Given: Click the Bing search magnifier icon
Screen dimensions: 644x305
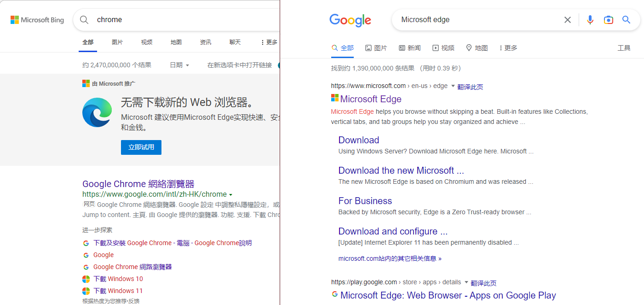Looking at the screenshot, I should (x=84, y=20).
